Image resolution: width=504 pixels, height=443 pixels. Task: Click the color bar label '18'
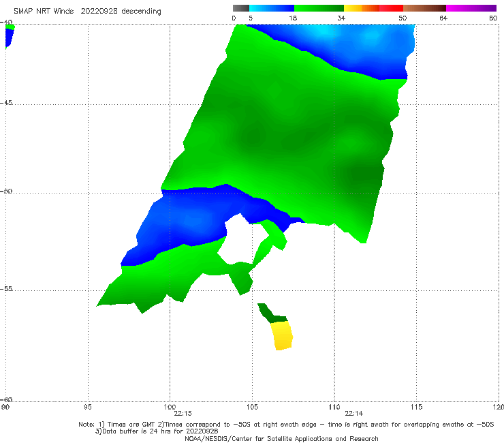click(293, 18)
